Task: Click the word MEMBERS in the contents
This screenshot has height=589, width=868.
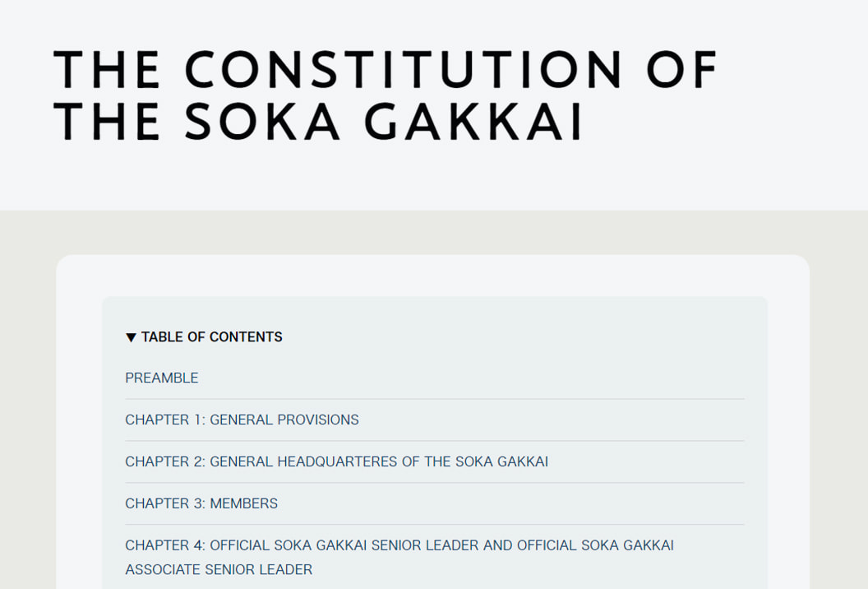Action: (244, 503)
